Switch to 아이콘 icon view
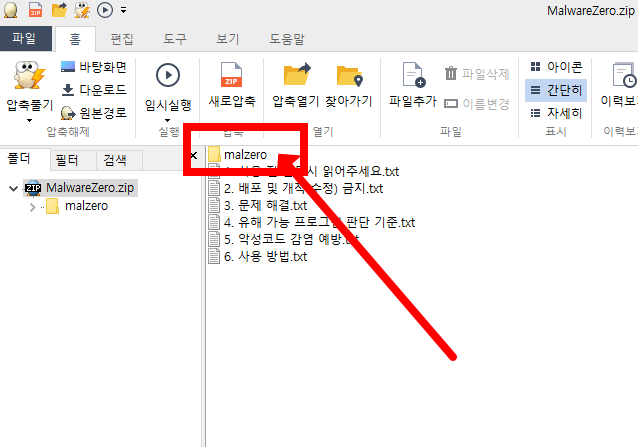 pos(556,67)
